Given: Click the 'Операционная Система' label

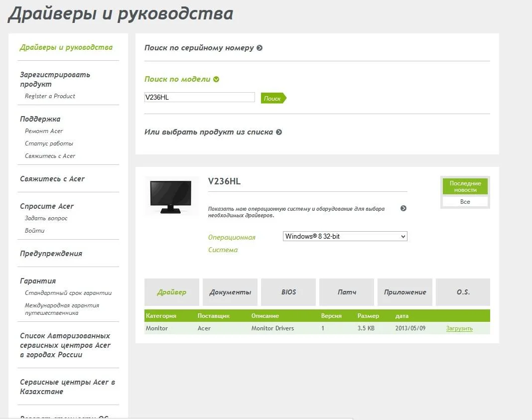Looking at the screenshot, I should click(232, 244).
